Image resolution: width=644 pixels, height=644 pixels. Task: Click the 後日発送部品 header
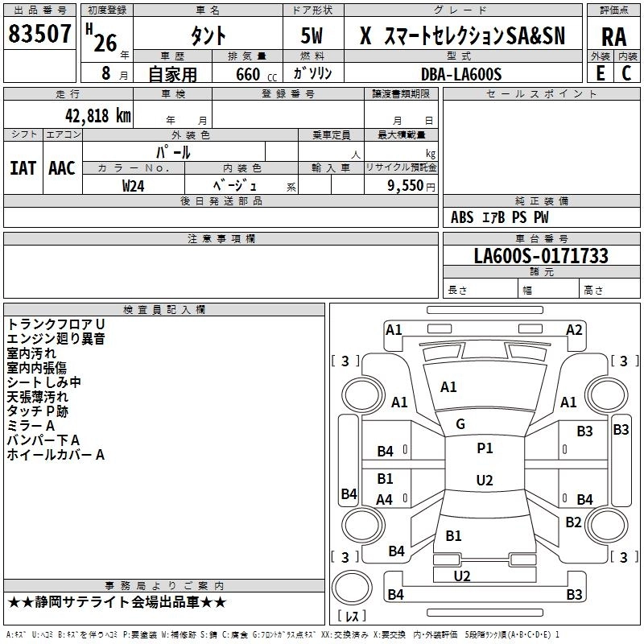(x=221, y=201)
